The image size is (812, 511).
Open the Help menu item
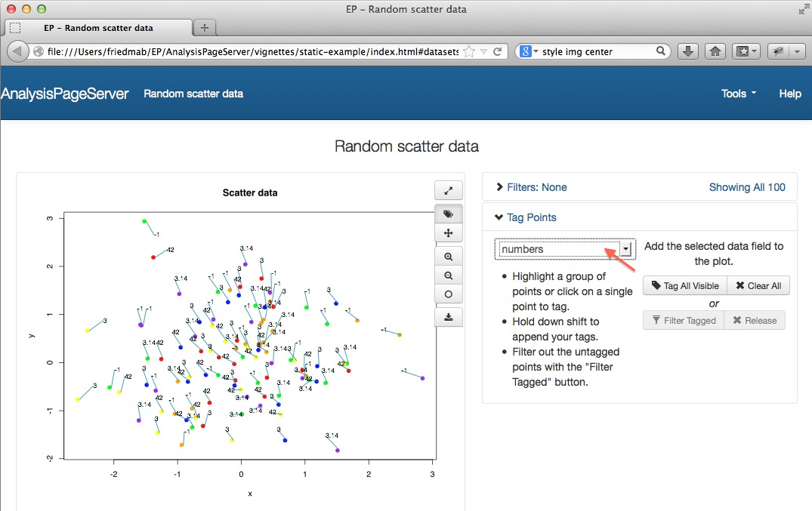pyautogui.click(x=789, y=94)
